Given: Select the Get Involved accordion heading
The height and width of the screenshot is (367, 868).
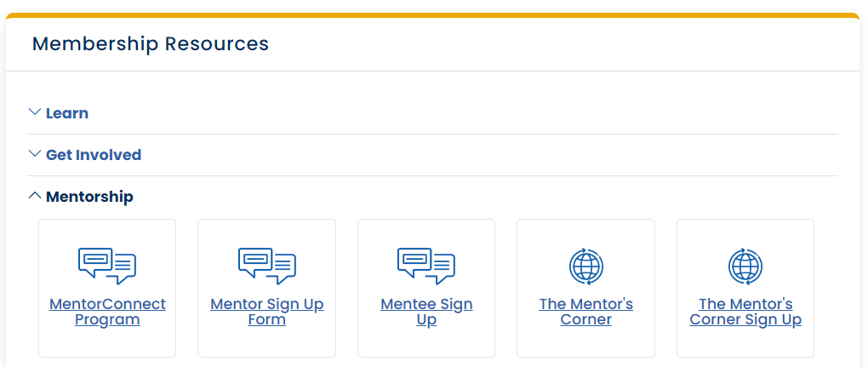Looking at the screenshot, I should pos(94,154).
